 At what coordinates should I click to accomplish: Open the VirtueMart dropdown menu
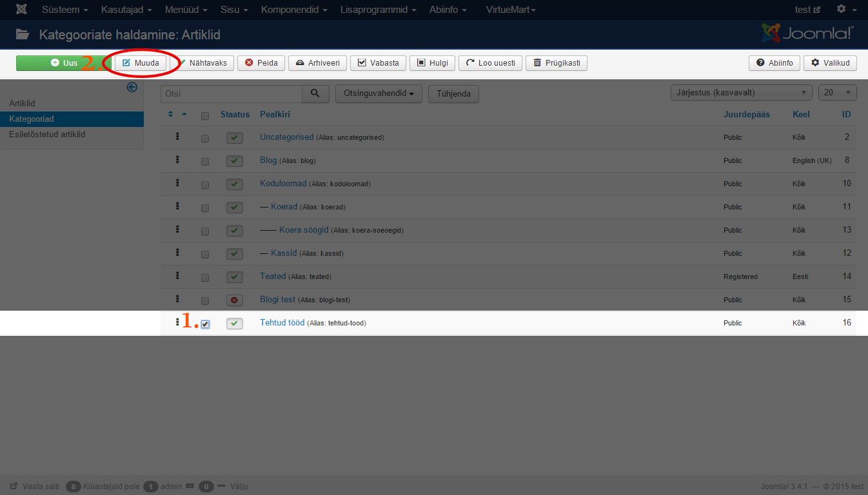click(x=511, y=10)
